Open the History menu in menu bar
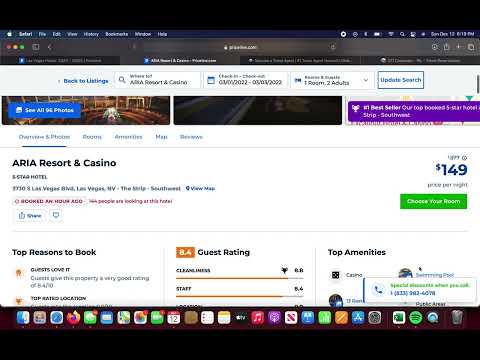 (91, 34)
